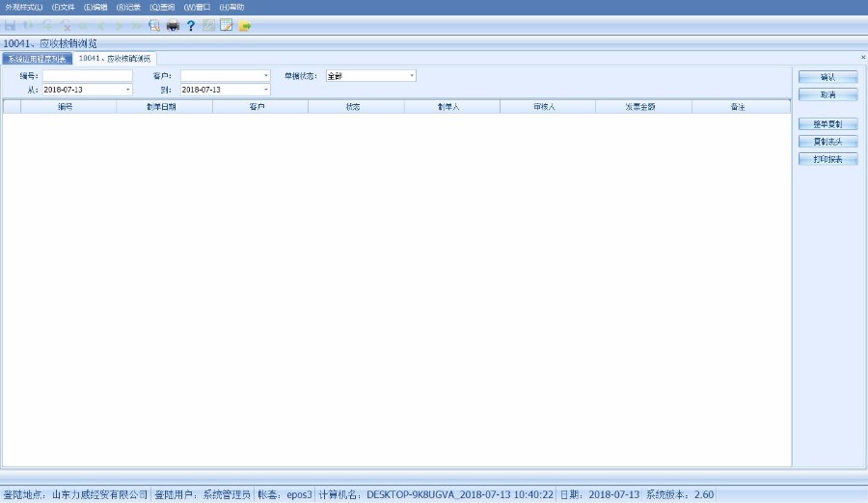Image resolution: width=868 pixels, height=503 pixels.
Task: Close the tab with the small x at right
Action: tap(863, 57)
